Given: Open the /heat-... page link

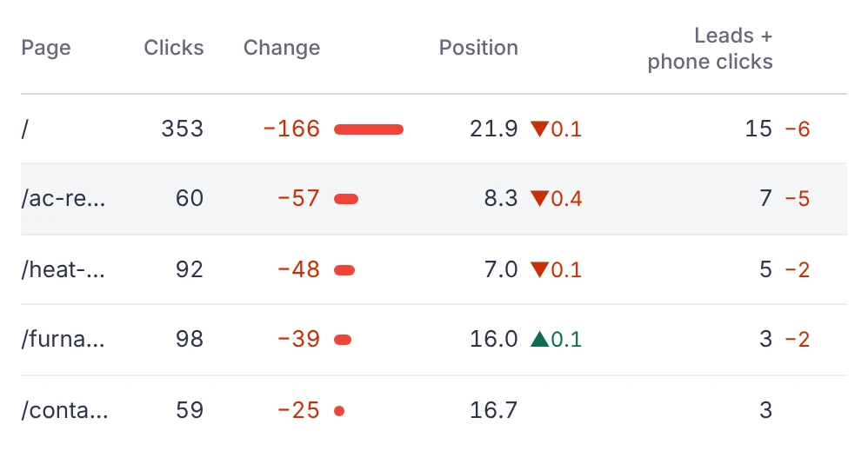Looking at the screenshot, I should 63,270.
